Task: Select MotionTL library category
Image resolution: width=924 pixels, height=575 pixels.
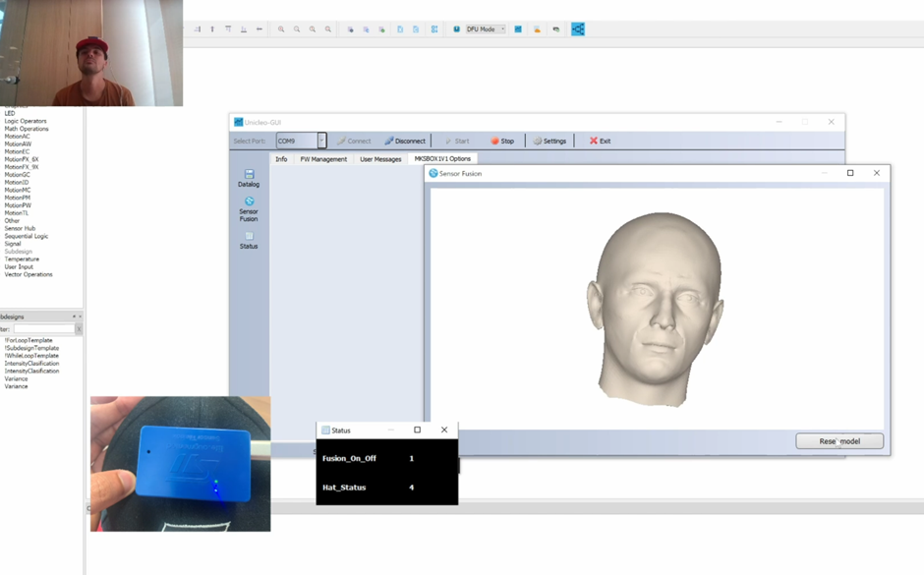Action: click(17, 212)
